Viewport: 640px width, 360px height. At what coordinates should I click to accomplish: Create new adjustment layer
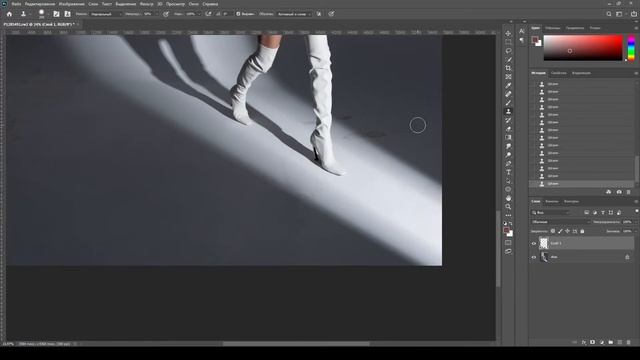(602, 342)
